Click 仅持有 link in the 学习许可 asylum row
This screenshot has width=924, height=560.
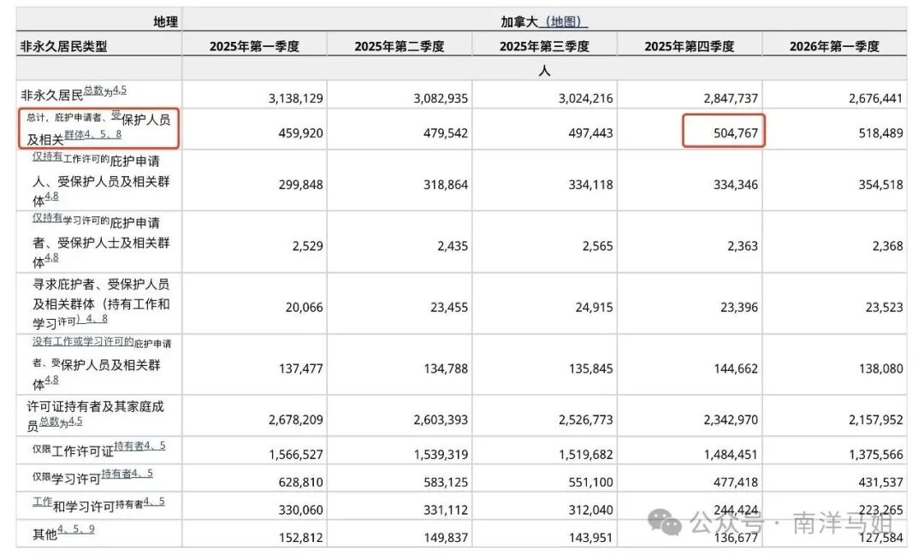[x=47, y=218]
